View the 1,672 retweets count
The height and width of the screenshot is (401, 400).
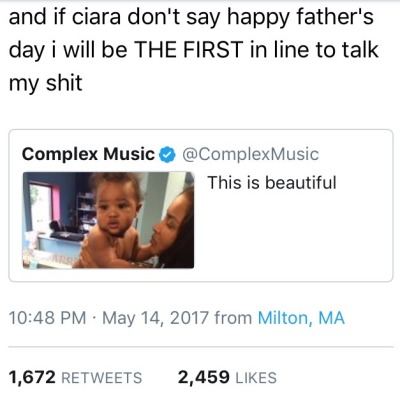(32, 377)
